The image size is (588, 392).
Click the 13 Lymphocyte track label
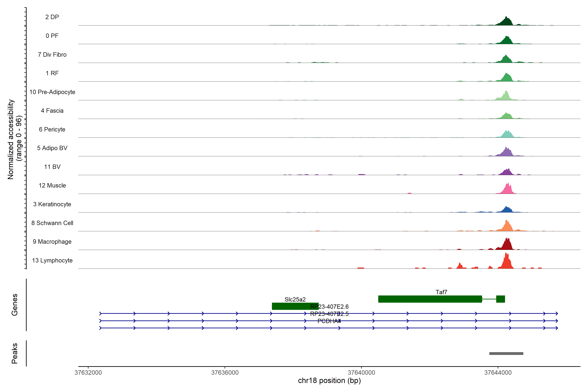(x=52, y=260)
